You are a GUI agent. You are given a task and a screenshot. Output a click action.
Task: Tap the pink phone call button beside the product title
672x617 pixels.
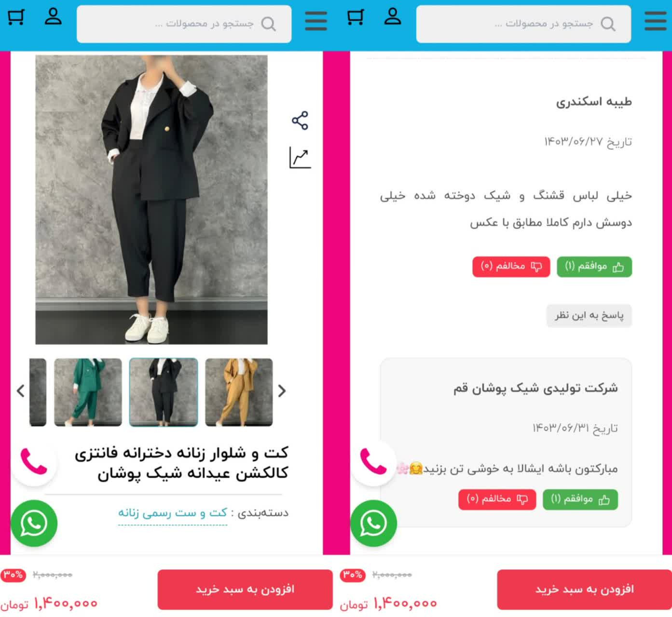pyautogui.click(x=34, y=461)
